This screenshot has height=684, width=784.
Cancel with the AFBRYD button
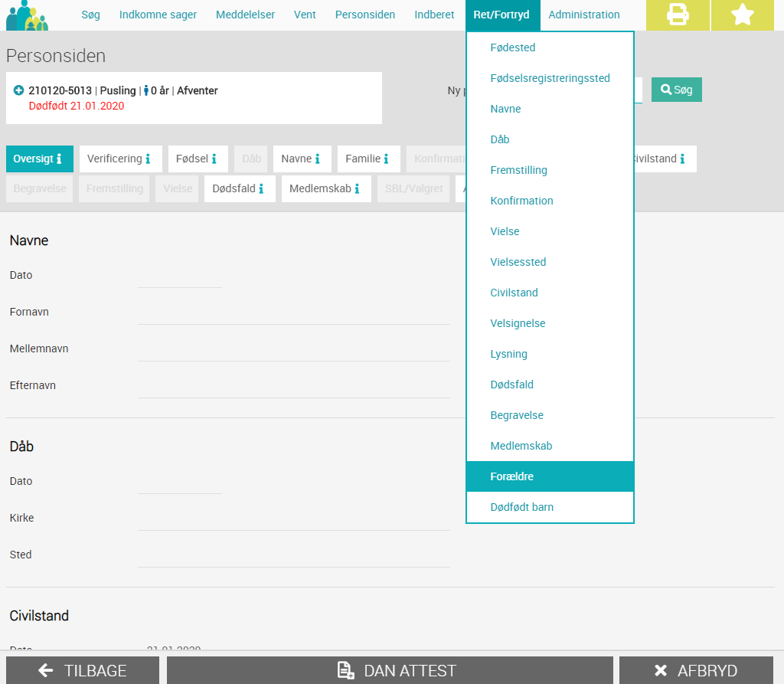[697, 670]
